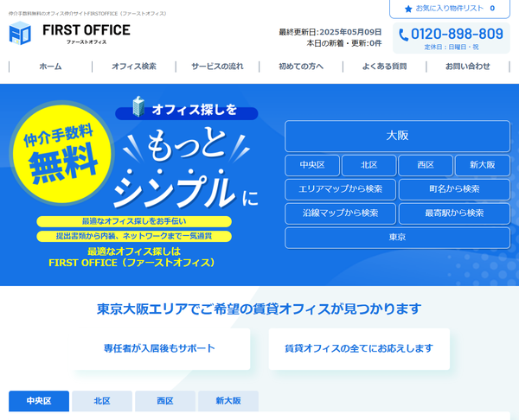Switch to the 新大阪 tab below
Viewport: 519px width, 420px height.
228,401
